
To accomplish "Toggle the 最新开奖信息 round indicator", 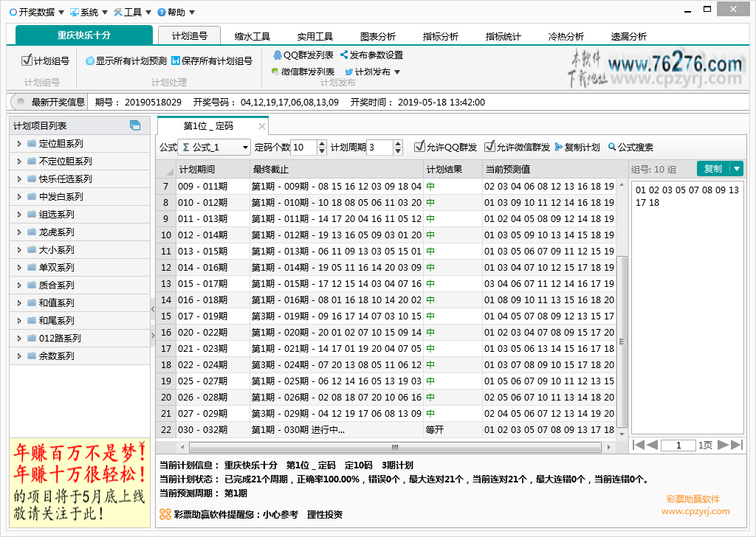I will click(21, 102).
